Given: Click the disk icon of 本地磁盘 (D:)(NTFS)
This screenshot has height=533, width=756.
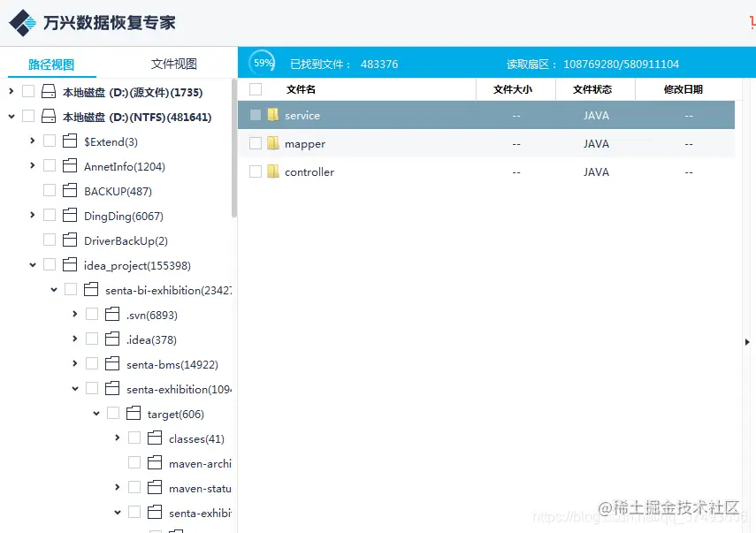Looking at the screenshot, I should point(50,116).
